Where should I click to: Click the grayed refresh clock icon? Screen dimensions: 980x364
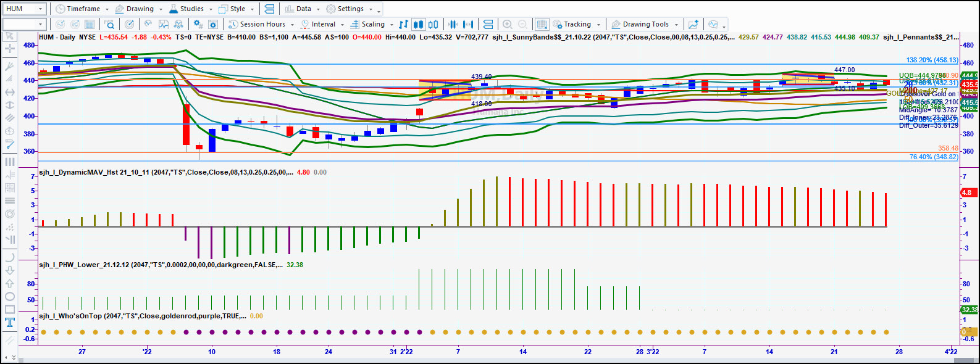tap(60, 24)
